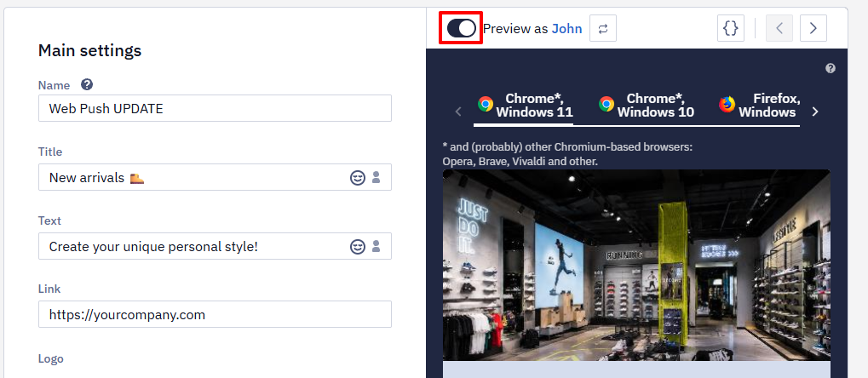
Task: Toggle the Preview as John switch
Action: 461,28
